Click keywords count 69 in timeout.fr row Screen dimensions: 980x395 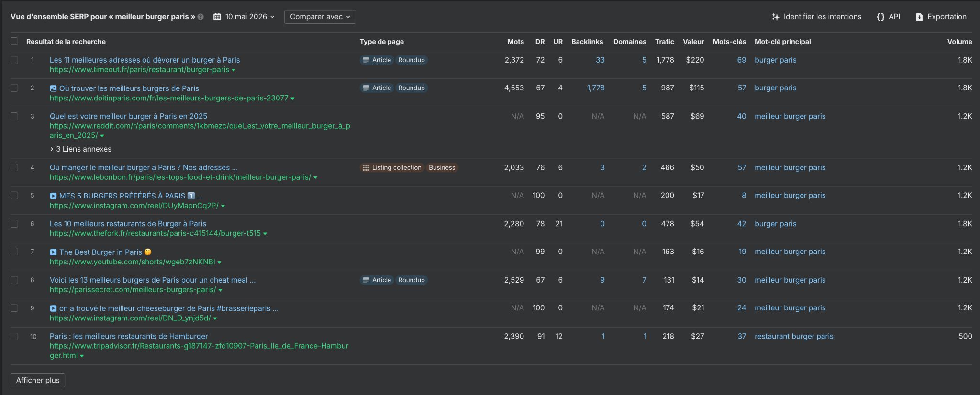click(741, 60)
